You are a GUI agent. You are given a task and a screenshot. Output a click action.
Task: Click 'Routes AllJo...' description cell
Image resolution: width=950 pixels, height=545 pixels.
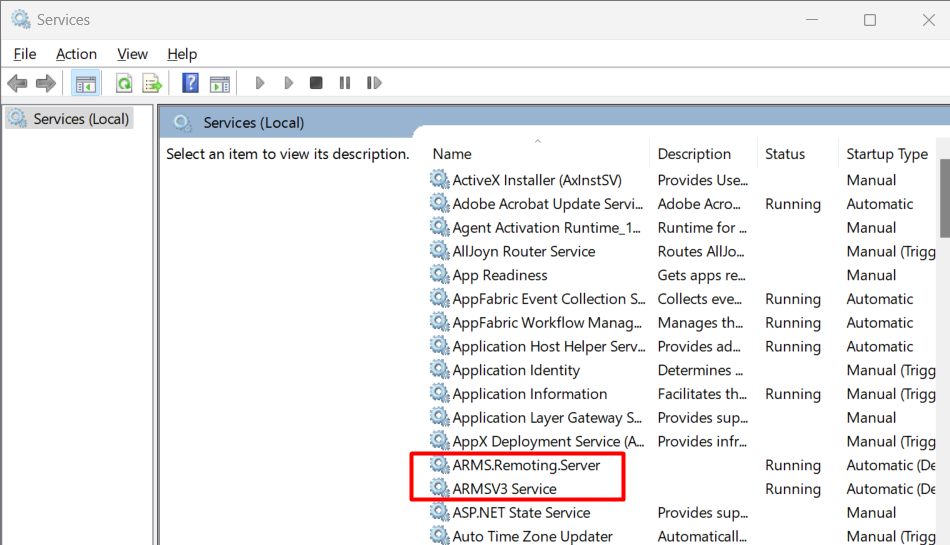pyautogui.click(x=701, y=251)
